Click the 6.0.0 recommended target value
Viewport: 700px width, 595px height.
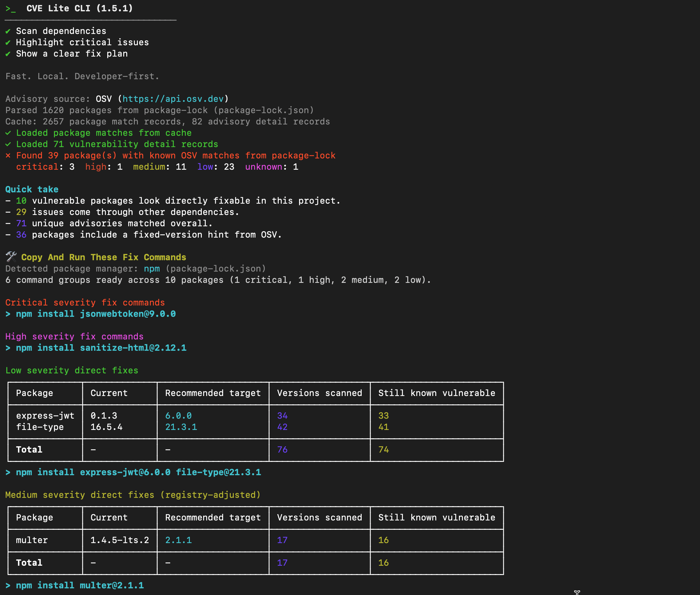[178, 416]
